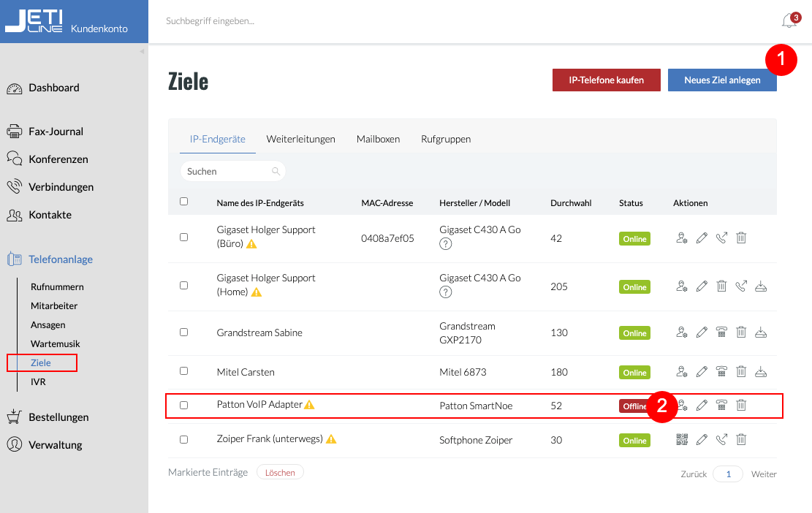Click pencil edit icon for Mitel Carsten
Screen dimensions: 812x513
pyautogui.click(x=702, y=371)
